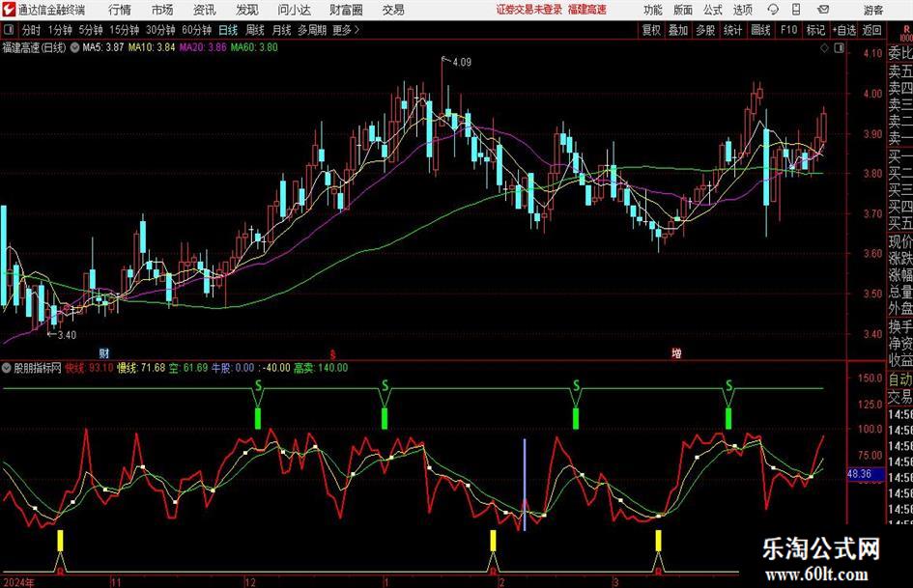Image resolution: width=913 pixels, height=588 pixels.
Task: Select the 日线 daily period tab
Action: click(228, 30)
